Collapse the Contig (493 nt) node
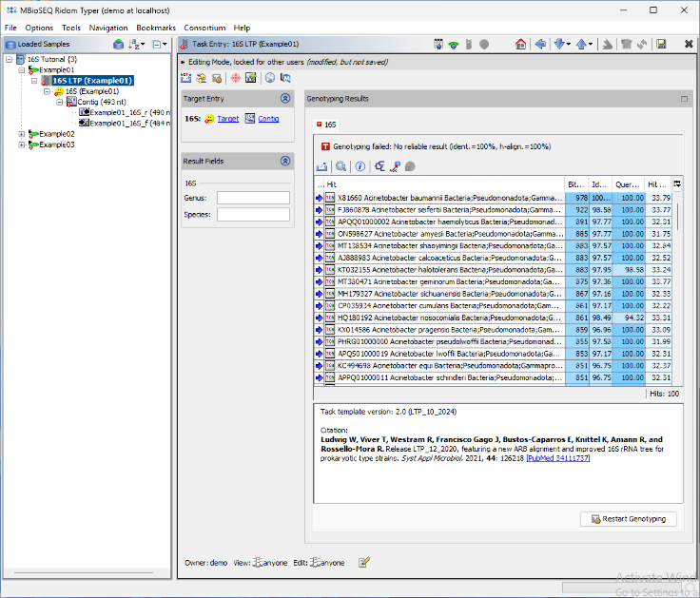 (x=59, y=102)
